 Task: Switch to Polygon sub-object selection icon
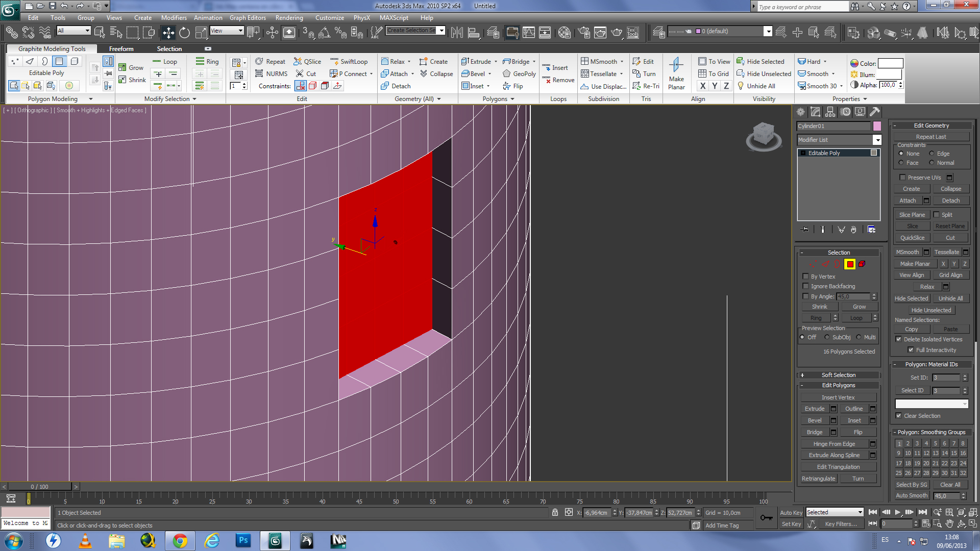[x=849, y=264]
